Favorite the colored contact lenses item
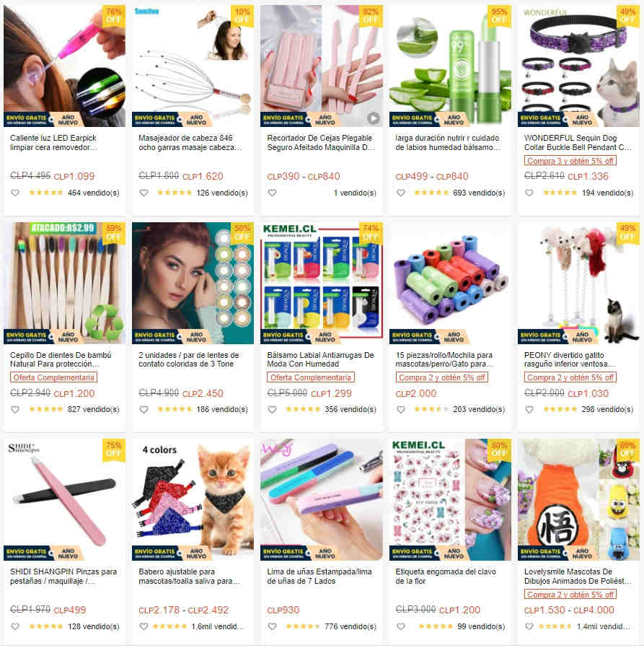The width and height of the screenshot is (644, 648). 144,410
